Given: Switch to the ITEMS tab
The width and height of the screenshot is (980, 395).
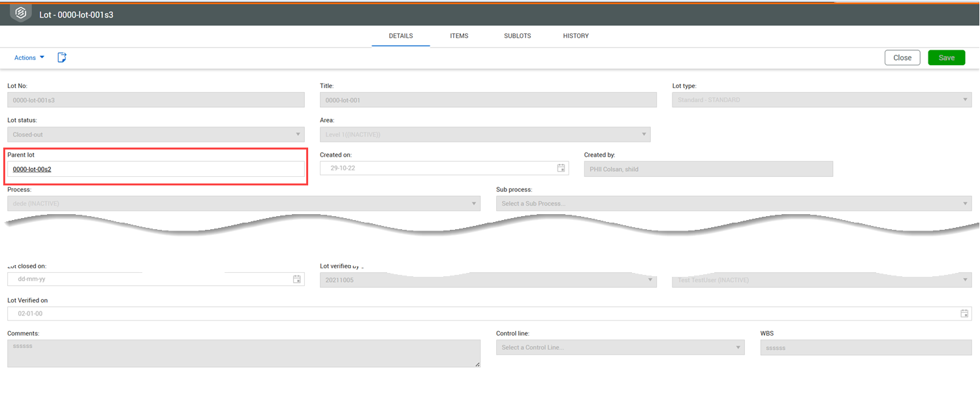Looking at the screenshot, I should click(459, 36).
